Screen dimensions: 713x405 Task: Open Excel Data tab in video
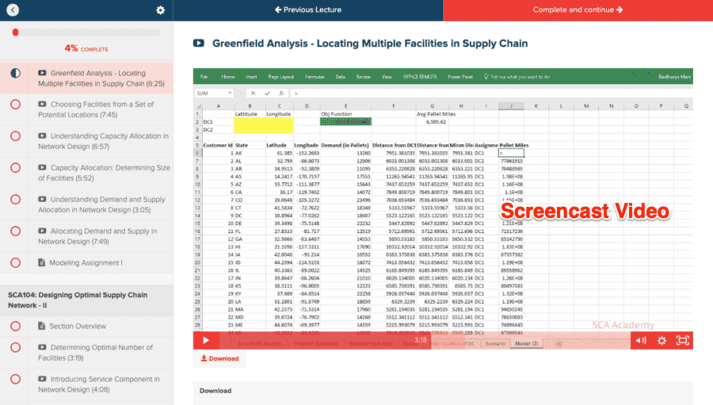[x=340, y=77]
